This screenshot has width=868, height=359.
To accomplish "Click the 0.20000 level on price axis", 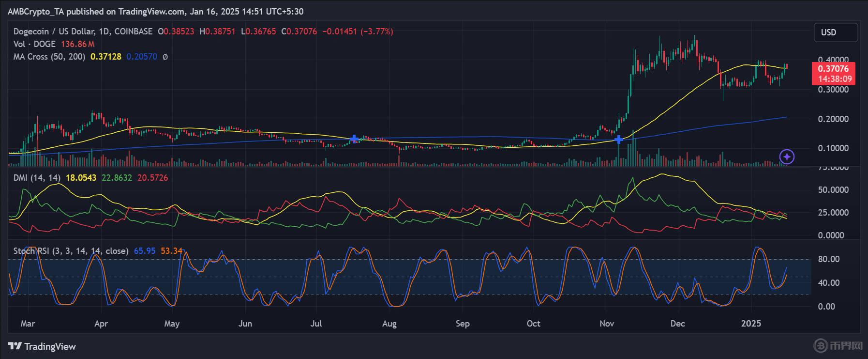I will 833,119.
